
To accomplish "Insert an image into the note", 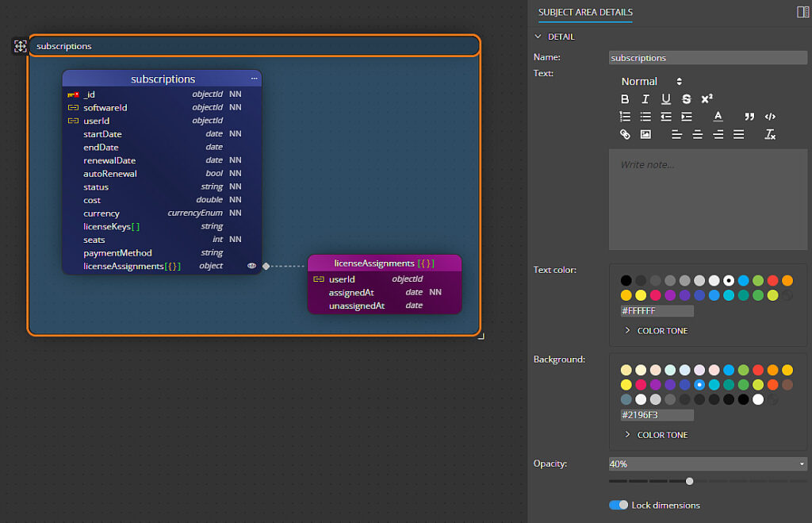I will coord(645,135).
